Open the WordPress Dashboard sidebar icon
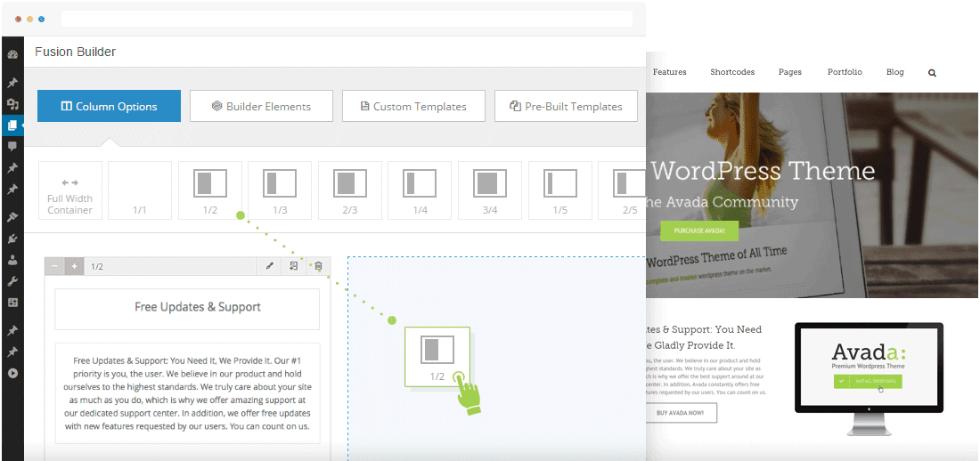This screenshot has width=980, height=461. (12, 54)
